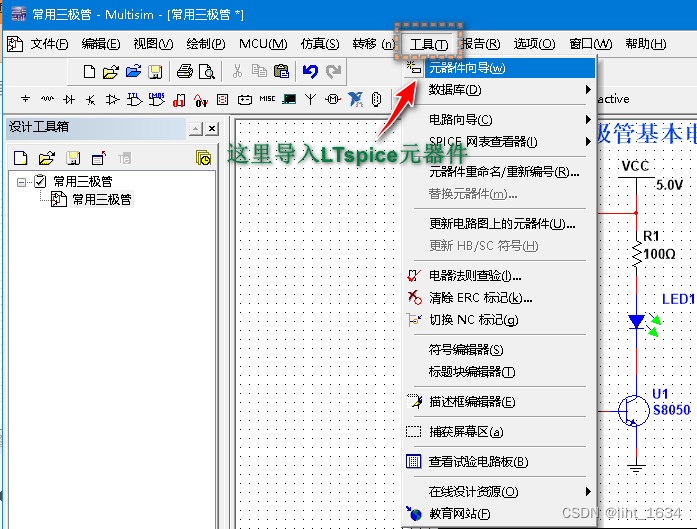Screen dimensions: 697x529
Task: Click the 工具(T) menu
Action: pyautogui.click(x=429, y=44)
